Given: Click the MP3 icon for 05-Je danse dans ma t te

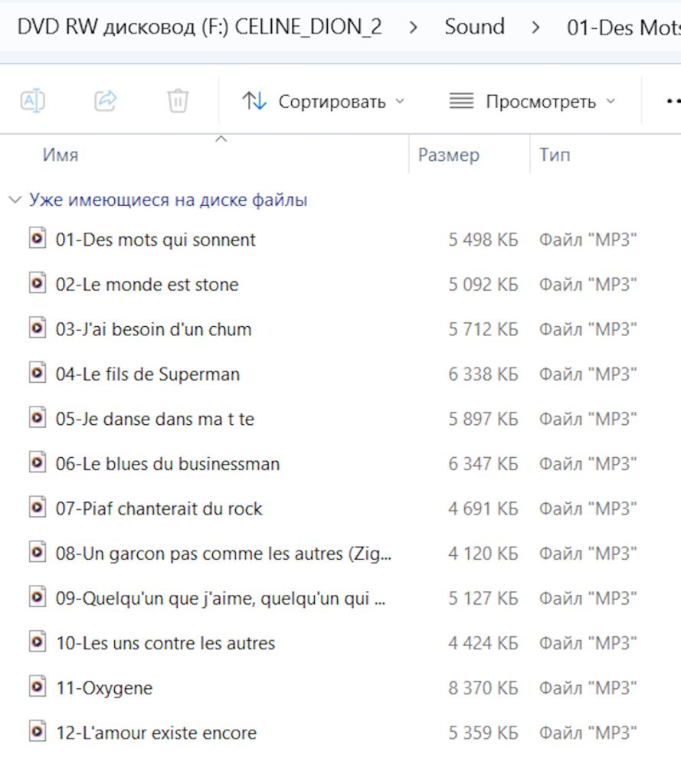Looking at the screenshot, I should (x=38, y=417).
